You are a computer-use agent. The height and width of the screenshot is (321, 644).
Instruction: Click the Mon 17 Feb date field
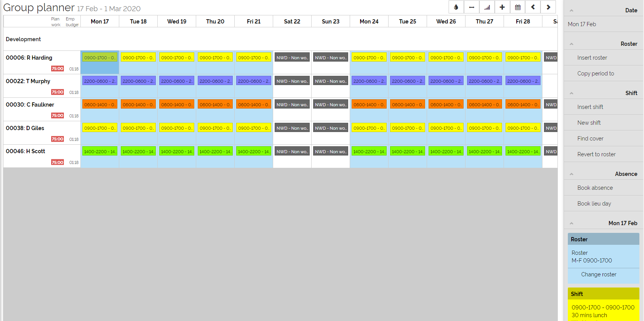point(603,24)
